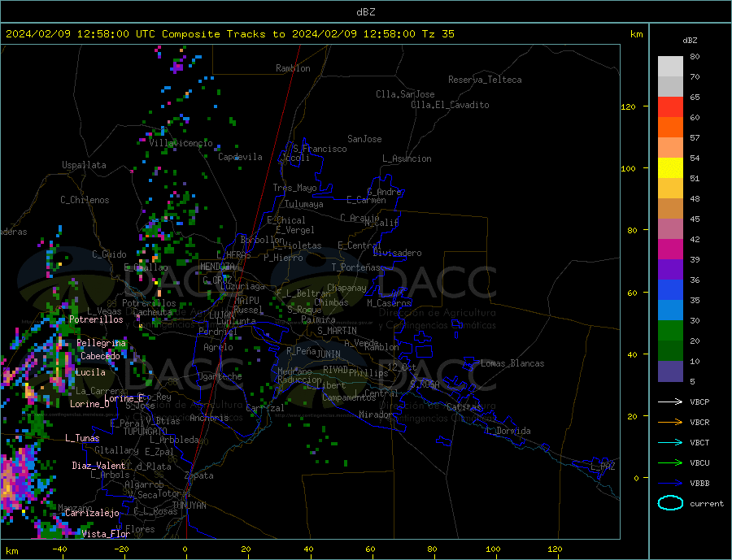Image resolution: width=732 pixels, height=560 pixels.
Task: Click the Cabecedo station label
Action: 100,356
